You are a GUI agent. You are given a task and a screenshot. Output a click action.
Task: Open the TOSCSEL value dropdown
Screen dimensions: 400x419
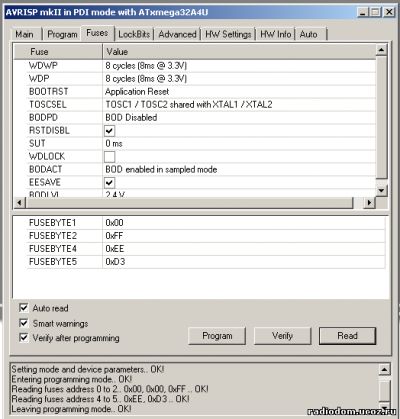[x=239, y=105]
